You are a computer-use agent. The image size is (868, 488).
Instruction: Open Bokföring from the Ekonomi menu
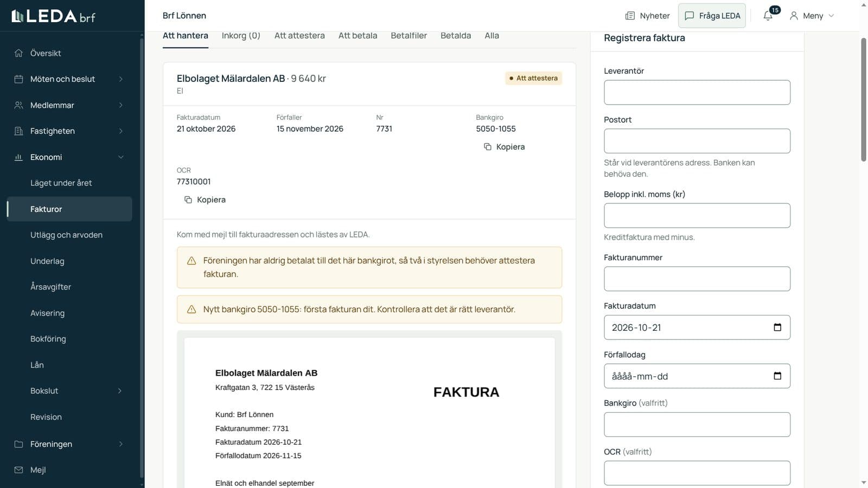pos(69,339)
